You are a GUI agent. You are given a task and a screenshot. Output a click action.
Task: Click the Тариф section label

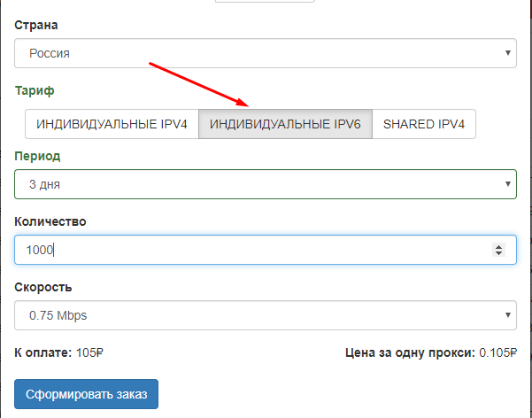35,91
